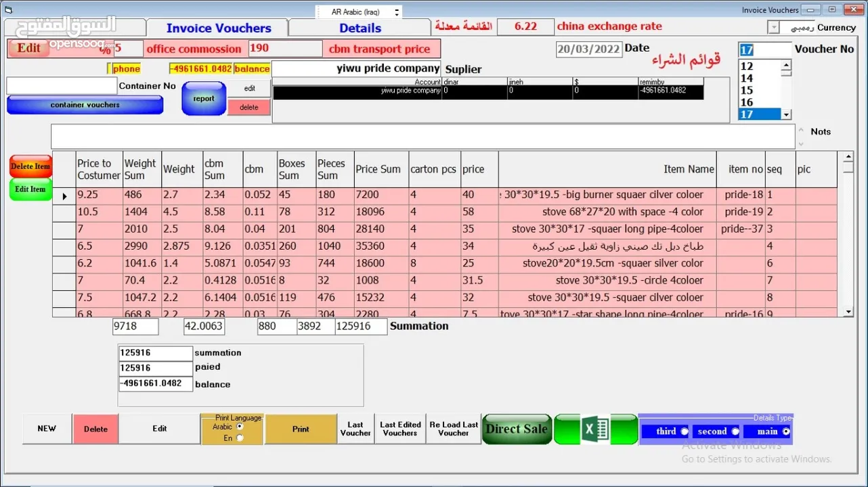Click the Container No input field

[62, 86]
